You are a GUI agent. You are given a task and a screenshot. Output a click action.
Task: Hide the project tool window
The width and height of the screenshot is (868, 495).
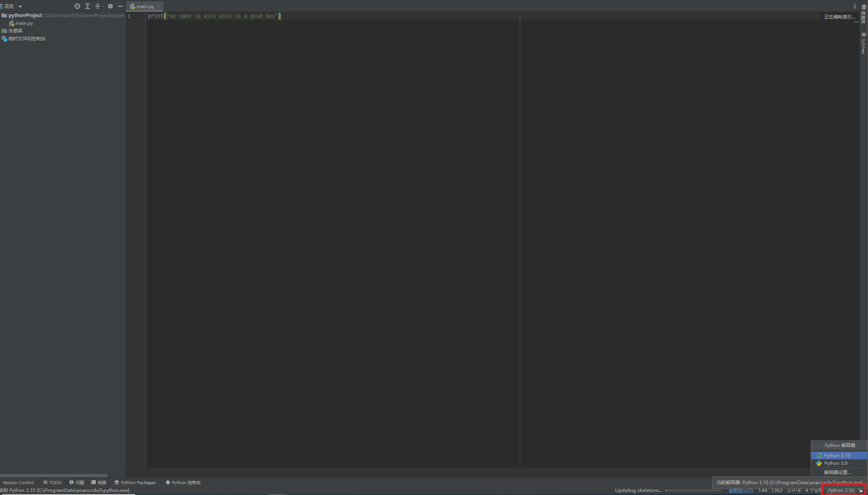point(120,6)
